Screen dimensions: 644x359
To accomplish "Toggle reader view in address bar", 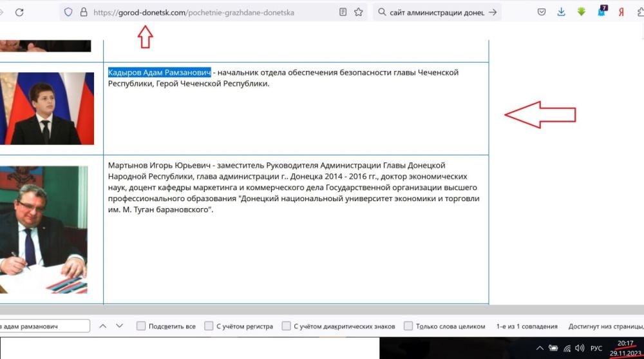I will pyautogui.click(x=343, y=12).
